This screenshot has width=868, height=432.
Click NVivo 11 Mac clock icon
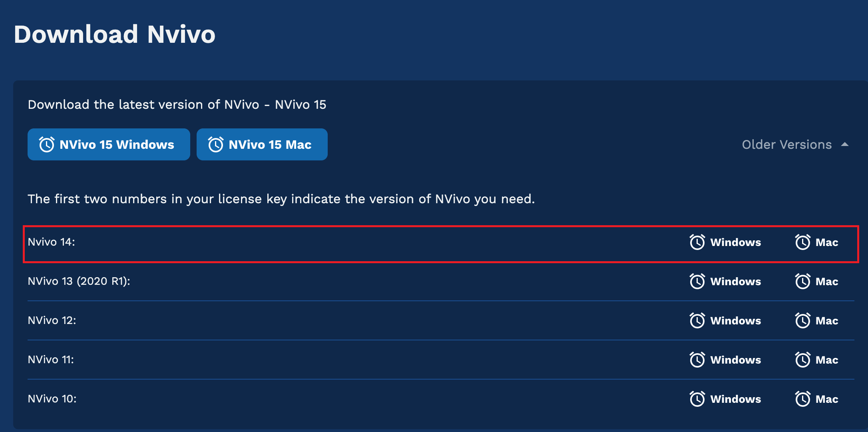click(802, 360)
